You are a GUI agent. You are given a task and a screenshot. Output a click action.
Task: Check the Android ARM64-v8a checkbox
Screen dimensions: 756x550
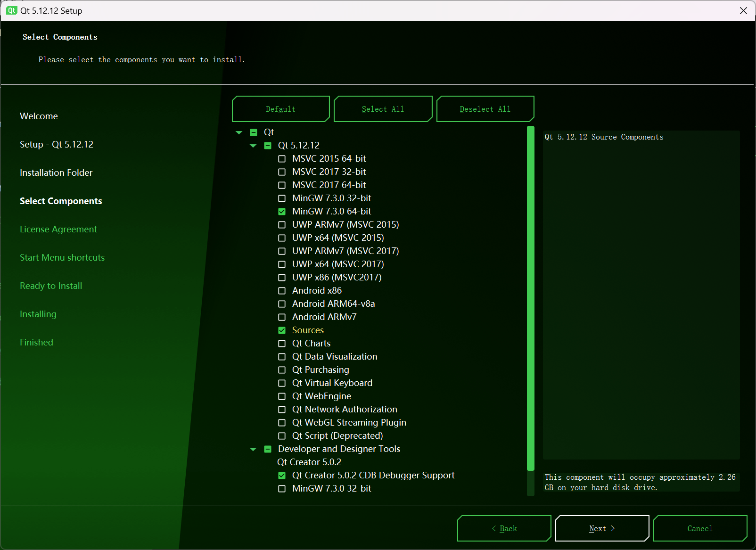[x=282, y=304]
